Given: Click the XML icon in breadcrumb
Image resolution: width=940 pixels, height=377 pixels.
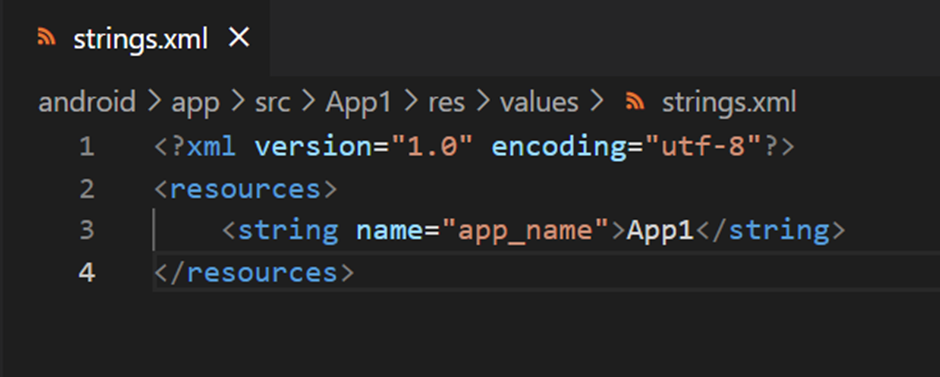Looking at the screenshot, I should (635, 102).
